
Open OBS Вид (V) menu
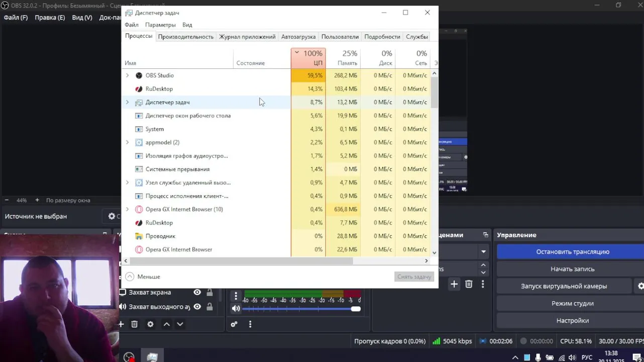pyautogui.click(x=82, y=17)
